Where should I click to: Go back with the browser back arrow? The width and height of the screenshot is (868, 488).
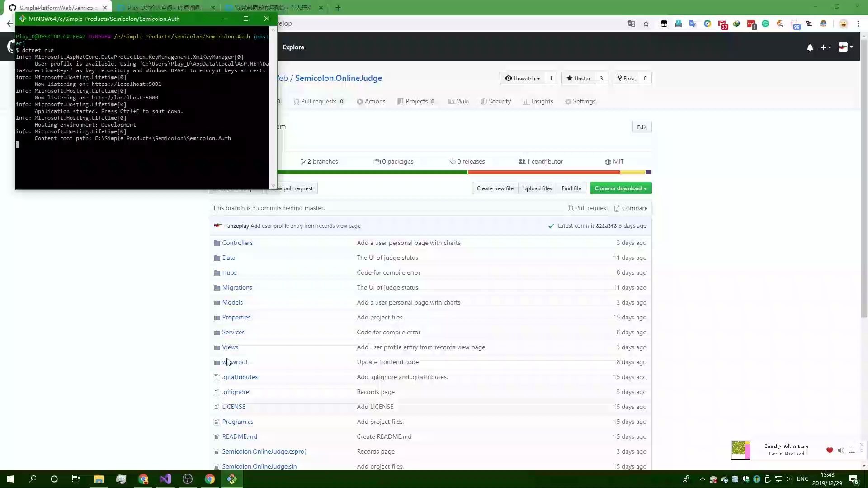[10, 23]
